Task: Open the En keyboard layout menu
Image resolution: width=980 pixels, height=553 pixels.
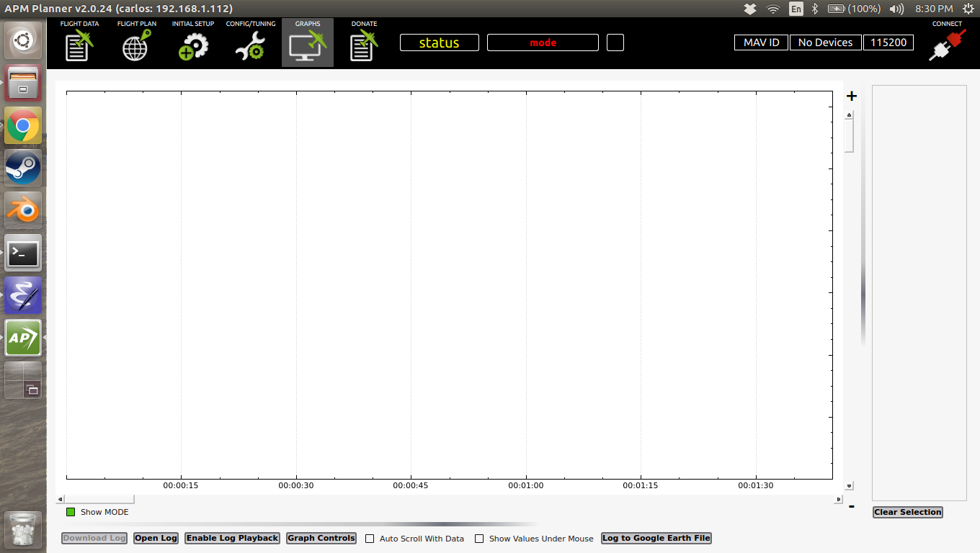Action: coord(796,9)
